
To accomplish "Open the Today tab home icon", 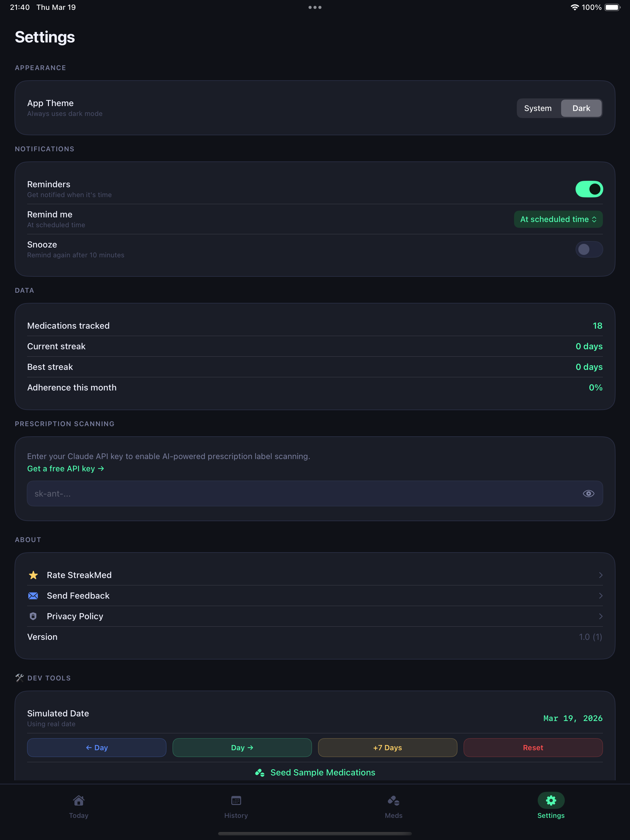I will coord(79,801).
